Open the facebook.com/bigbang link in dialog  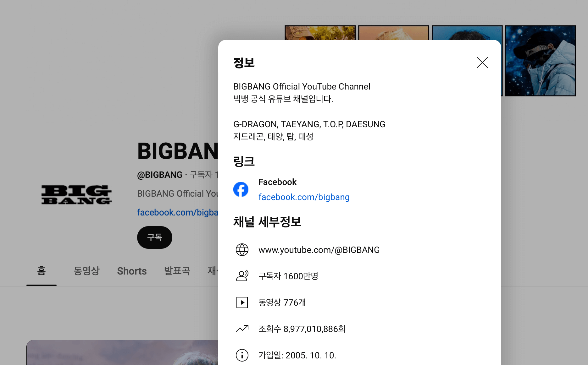click(x=304, y=197)
